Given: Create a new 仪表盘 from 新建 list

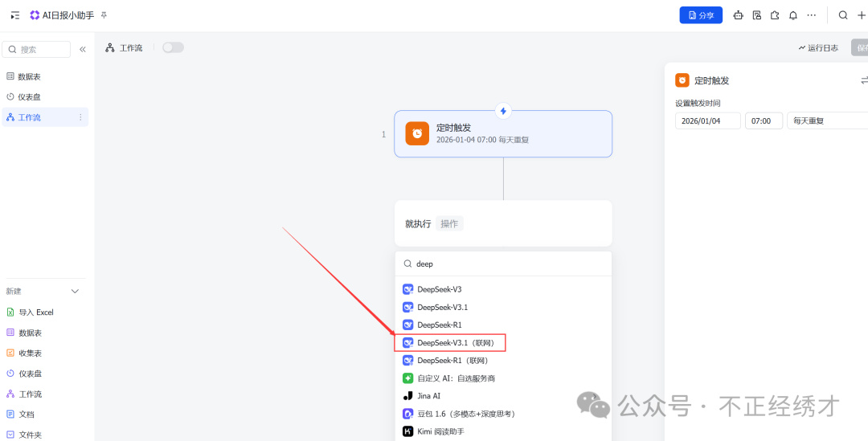Looking at the screenshot, I should 24,374.
